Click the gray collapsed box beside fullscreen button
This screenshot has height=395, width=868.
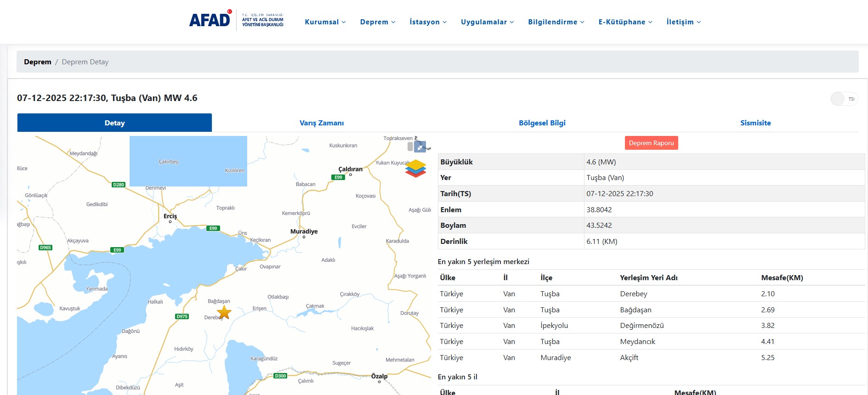[410, 147]
